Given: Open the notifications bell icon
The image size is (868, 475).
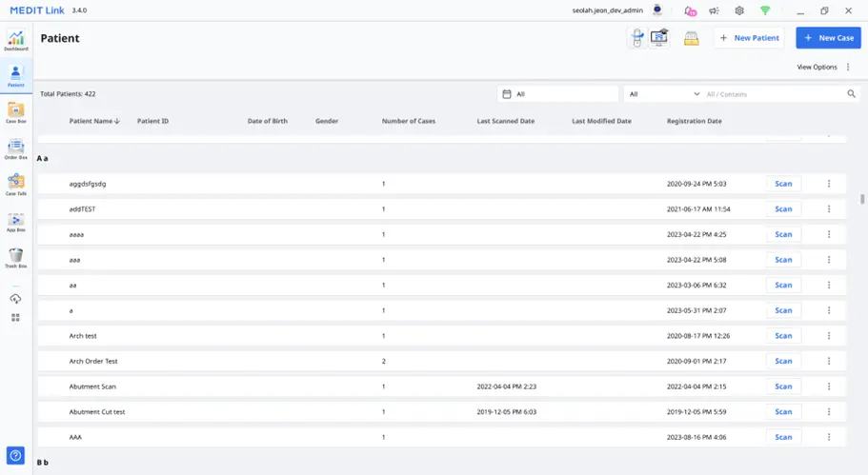Looking at the screenshot, I should click(x=690, y=10).
